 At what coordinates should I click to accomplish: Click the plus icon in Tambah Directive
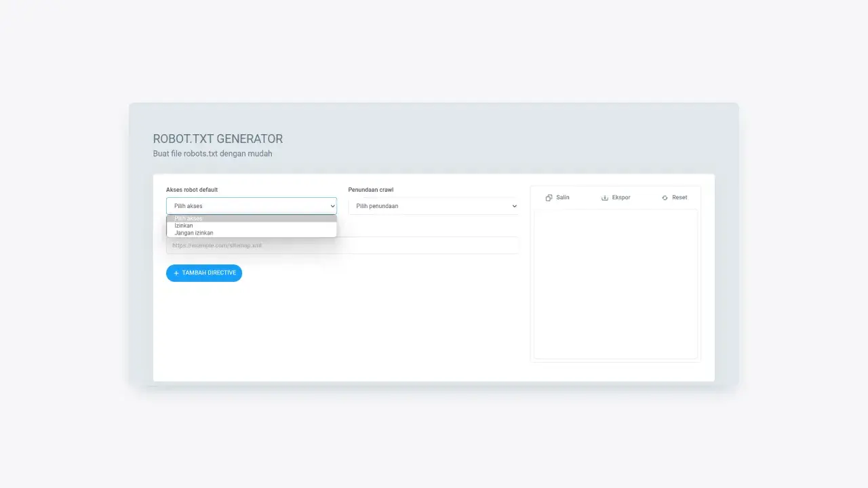pos(176,273)
